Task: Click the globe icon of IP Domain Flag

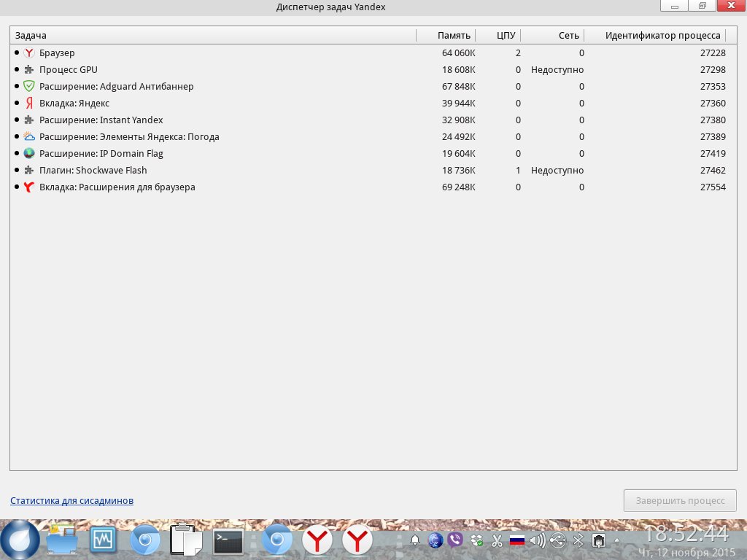Action: (29, 153)
